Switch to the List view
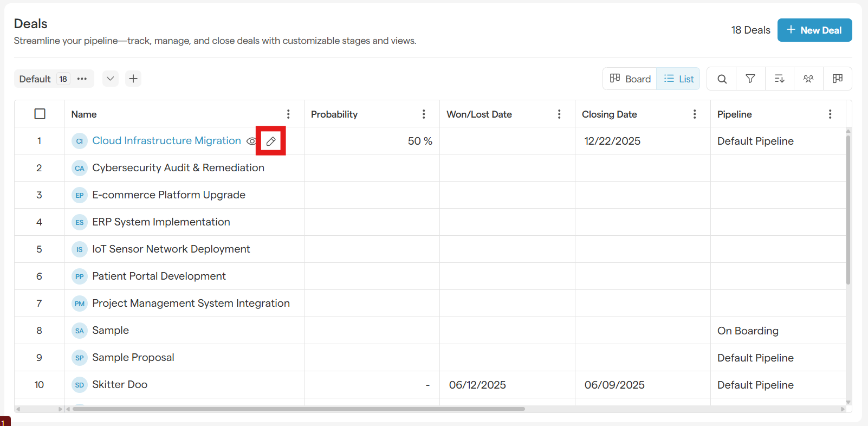 pyautogui.click(x=679, y=79)
